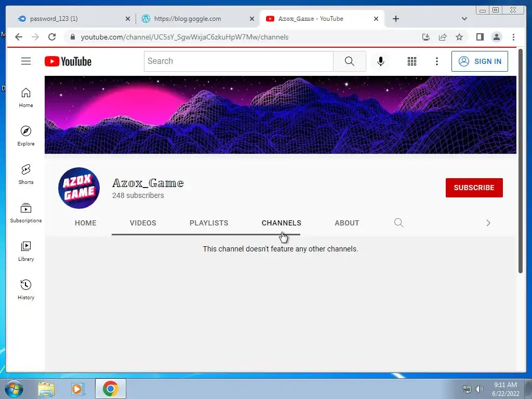Open YouTube settings three-dot menu
This screenshot has height=399, width=532.
[x=436, y=61]
